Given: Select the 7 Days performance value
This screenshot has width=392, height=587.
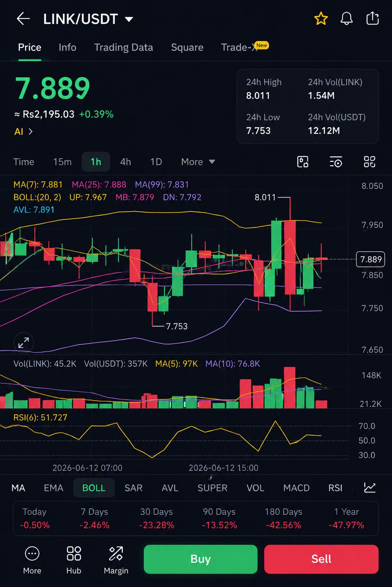Looking at the screenshot, I should 94,525.
